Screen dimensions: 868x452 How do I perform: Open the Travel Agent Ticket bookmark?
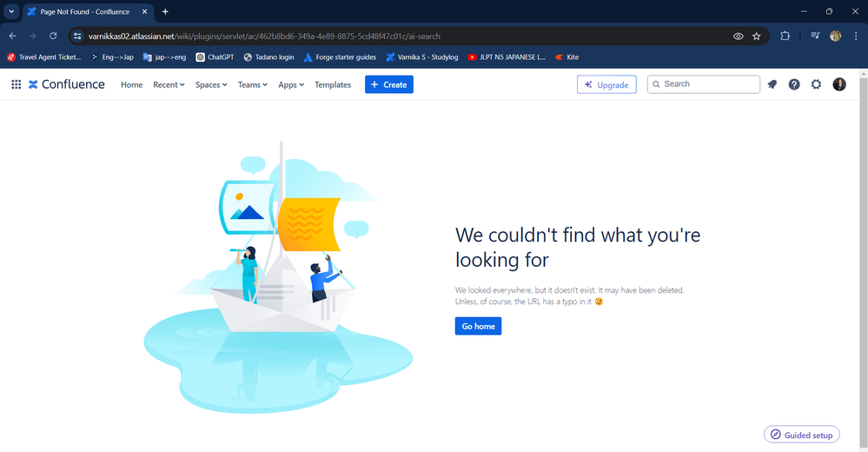coord(43,57)
